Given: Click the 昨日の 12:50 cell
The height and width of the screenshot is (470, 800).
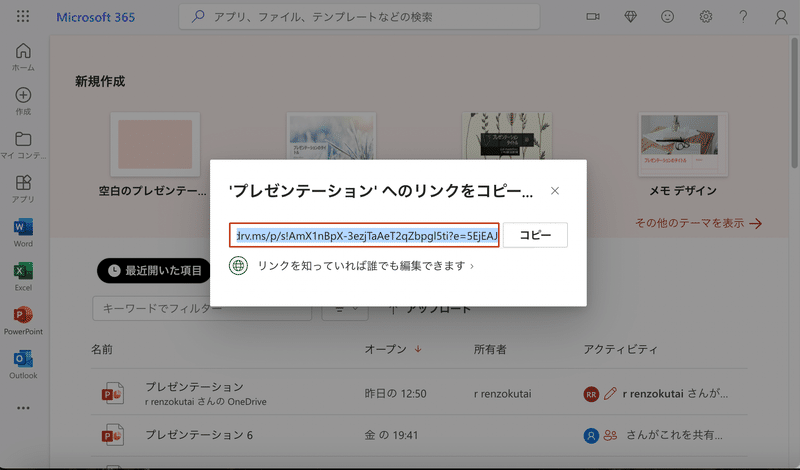Looking at the screenshot, I should [395, 393].
